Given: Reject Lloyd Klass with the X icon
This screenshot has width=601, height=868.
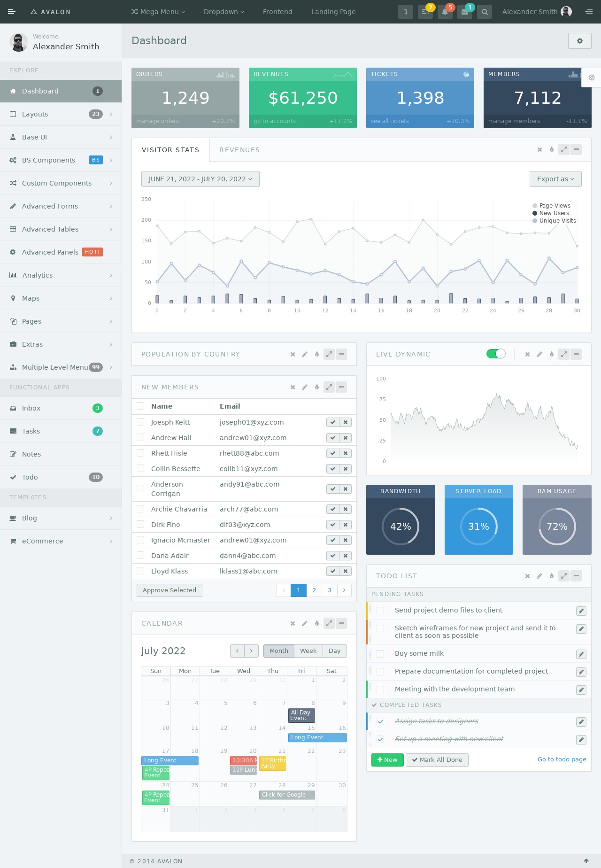Looking at the screenshot, I should point(346,571).
